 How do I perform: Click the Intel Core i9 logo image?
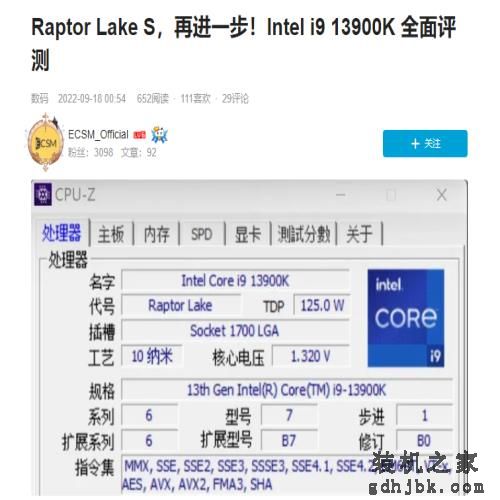tap(406, 318)
